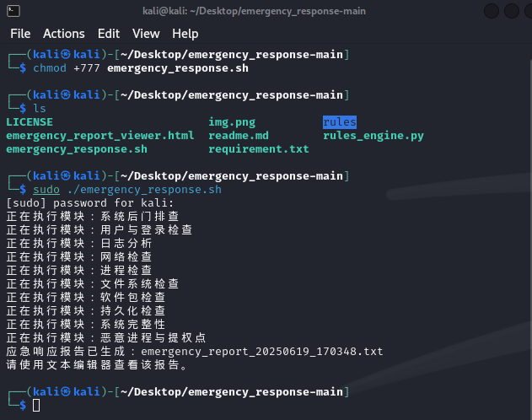Click the highlighted rules directory name
The image size is (532, 420).
(340, 122)
